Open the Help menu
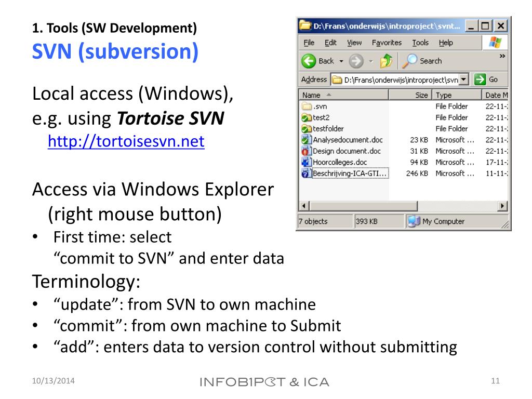The width and height of the screenshot is (532, 399). tap(446, 43)
